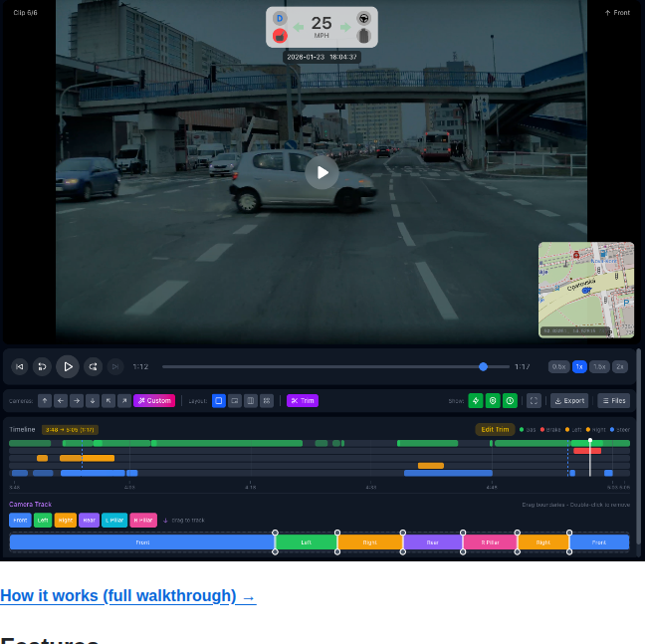This screenshot has width=645, height=644.
Task: Switch to front camera arrow icon
Action: (x=45, y=400)
